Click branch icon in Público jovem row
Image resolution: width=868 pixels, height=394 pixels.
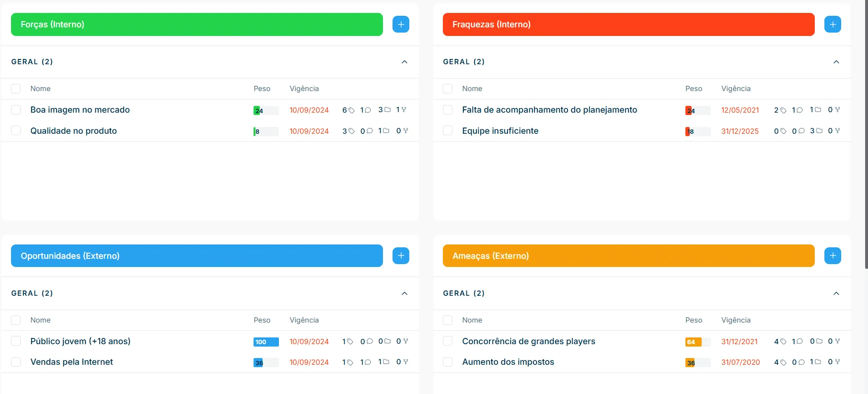click(405, 341)
